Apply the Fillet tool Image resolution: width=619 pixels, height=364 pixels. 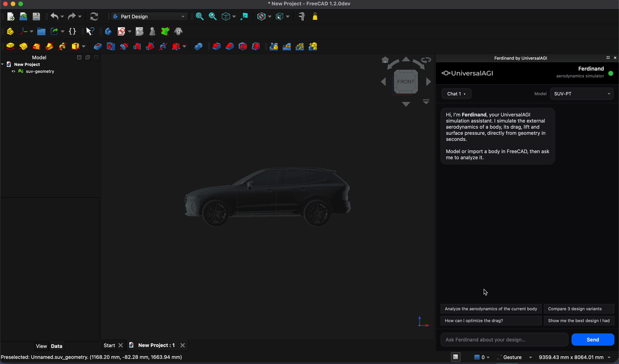click(217, 46)
